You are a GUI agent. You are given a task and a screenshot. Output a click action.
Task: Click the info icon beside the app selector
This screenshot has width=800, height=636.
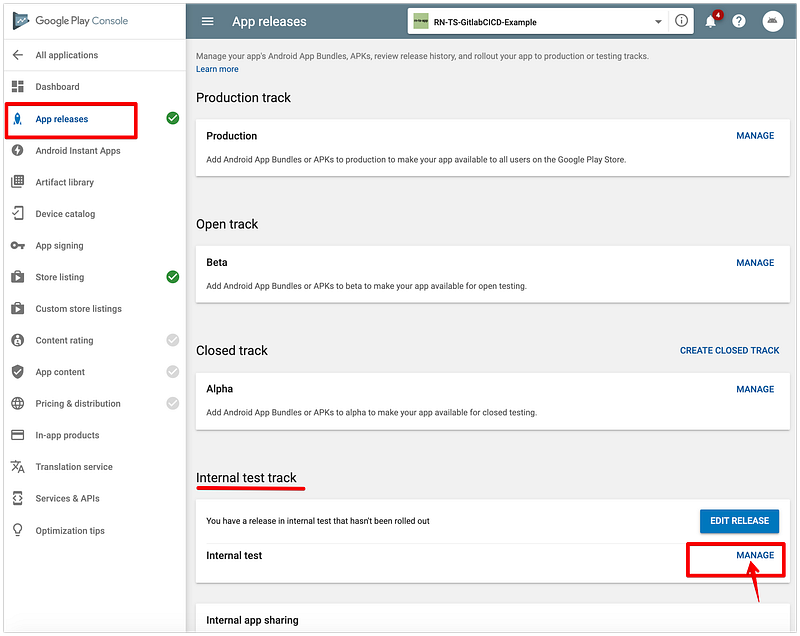[x=681, y=21]
